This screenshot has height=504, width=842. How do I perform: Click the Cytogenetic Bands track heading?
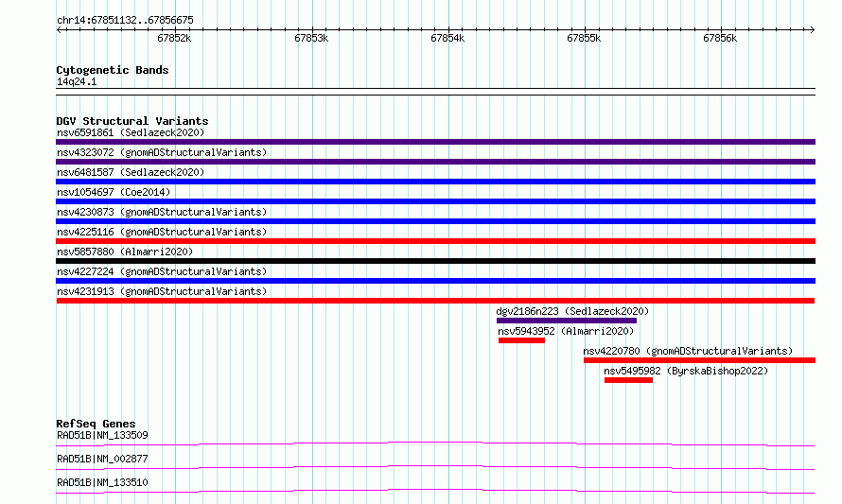[x=113, y=70]
